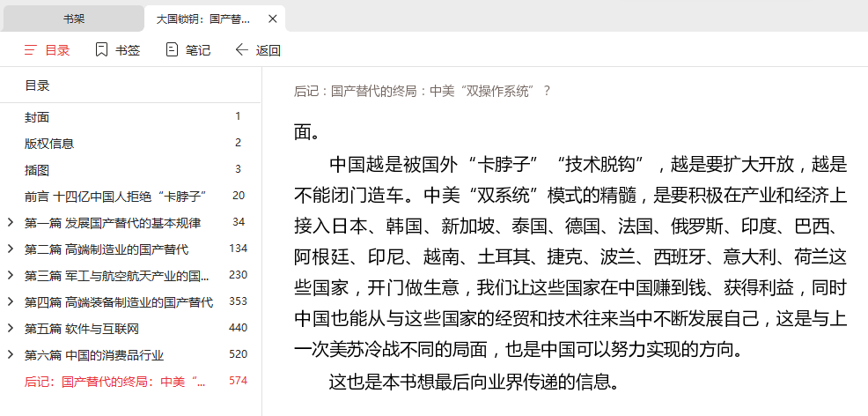Image resolution: width=868 pixels, height=416 pixels.
Task: Click page number 574 in contents
Action: 238,381
